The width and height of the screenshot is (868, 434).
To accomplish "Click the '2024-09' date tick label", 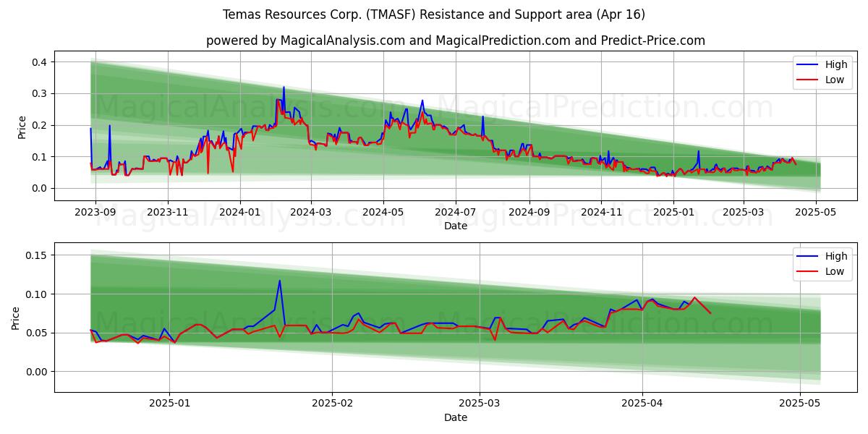I will click(x=529, y=213).
